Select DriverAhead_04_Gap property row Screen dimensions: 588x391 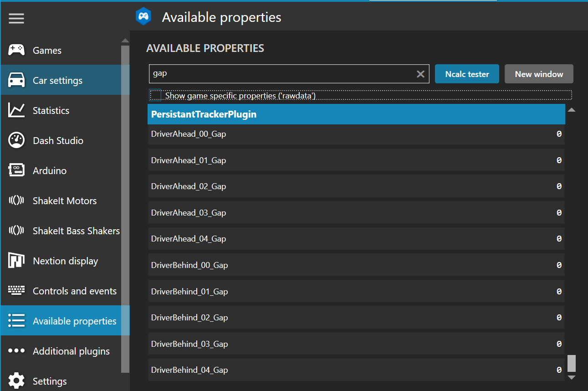356,239
